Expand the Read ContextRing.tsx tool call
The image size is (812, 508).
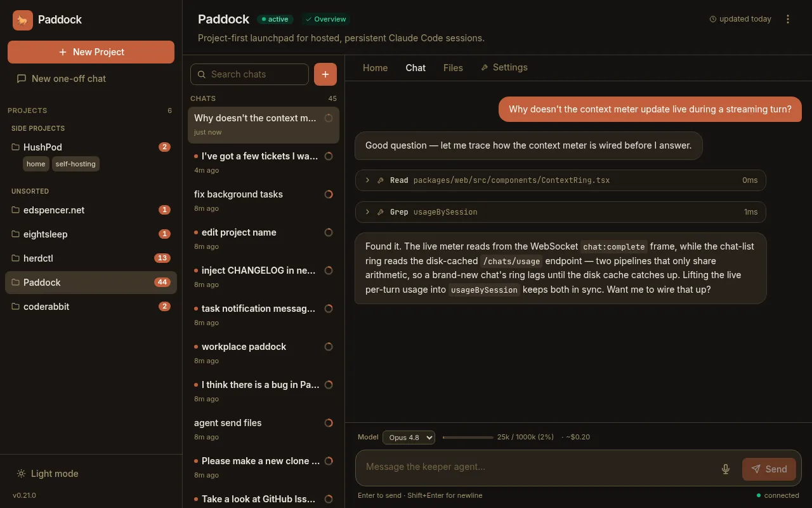point(561,180)
